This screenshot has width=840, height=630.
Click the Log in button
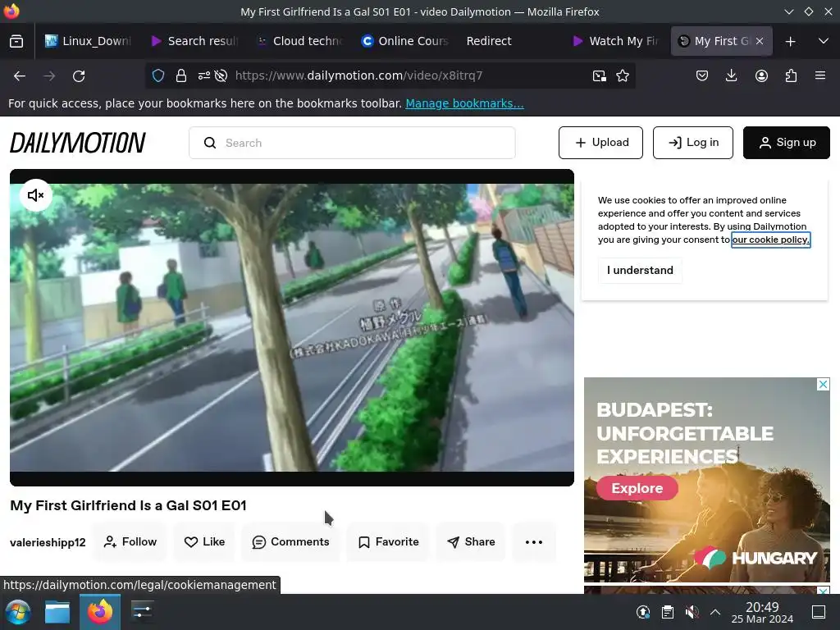pyautogui.click(x=692, y=143)
